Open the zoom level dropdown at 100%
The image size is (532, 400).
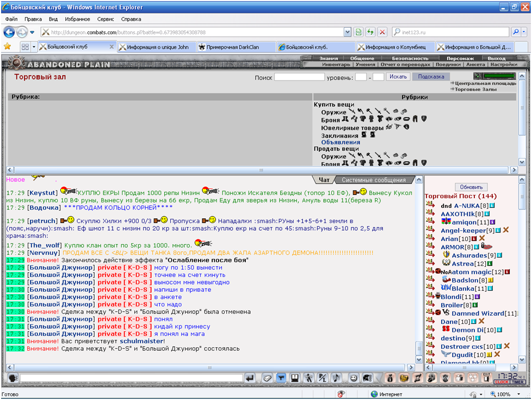click(518, 394)
